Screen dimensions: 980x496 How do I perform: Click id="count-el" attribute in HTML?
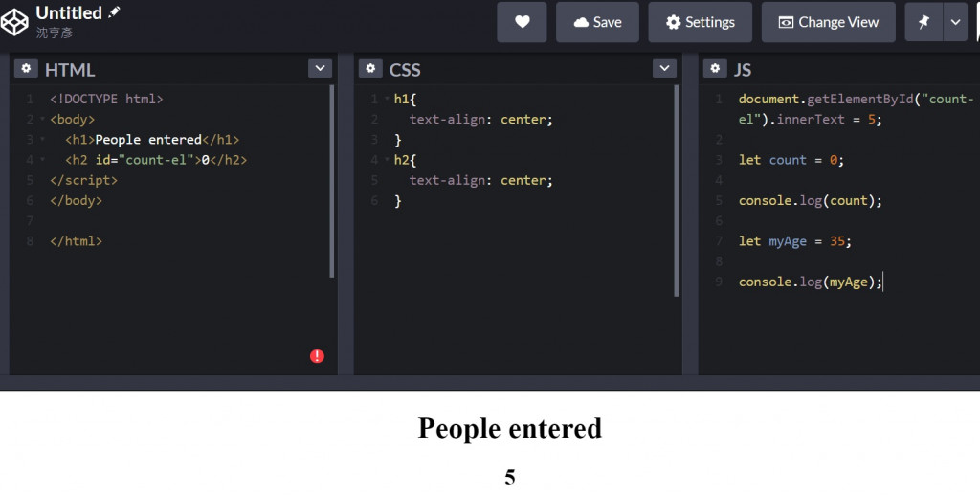pos(145,160)
